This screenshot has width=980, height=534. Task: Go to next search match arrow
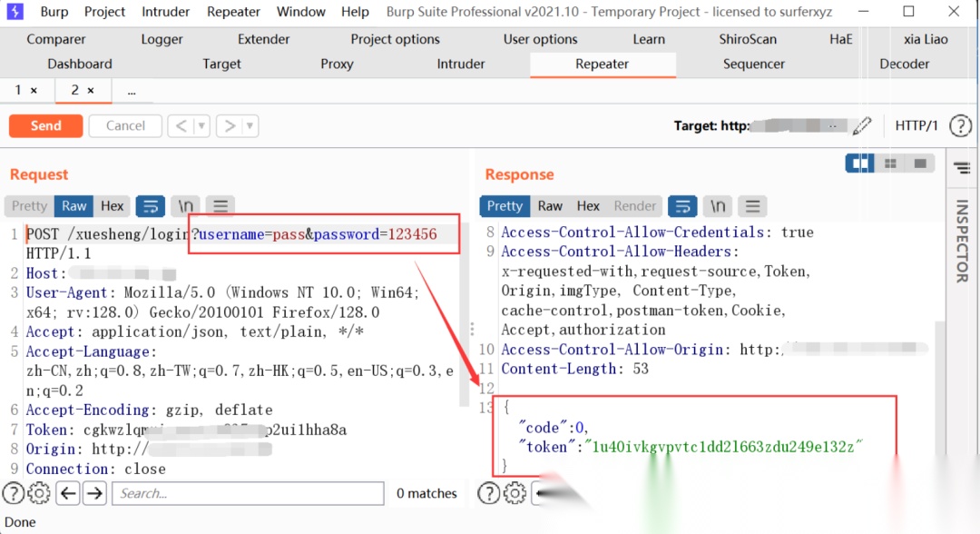[95, 493]
